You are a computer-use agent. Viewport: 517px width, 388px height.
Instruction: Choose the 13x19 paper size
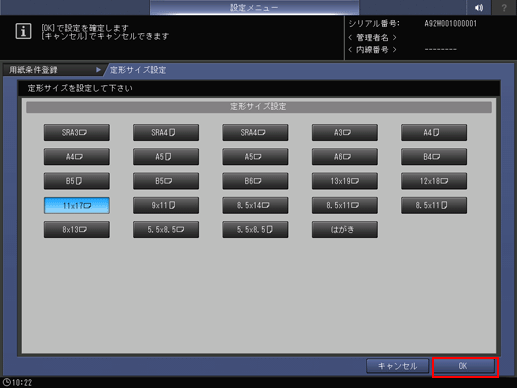click(x=345, y=181)
